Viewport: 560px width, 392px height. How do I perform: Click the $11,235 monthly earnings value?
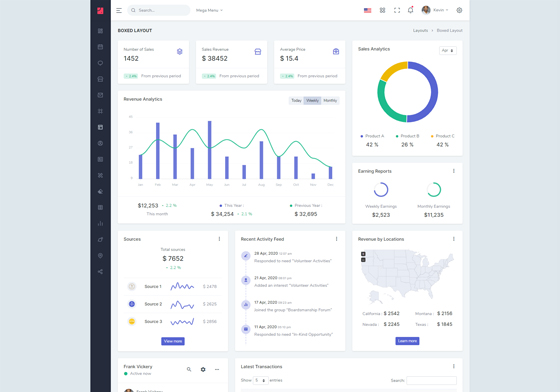click(434, 215)
